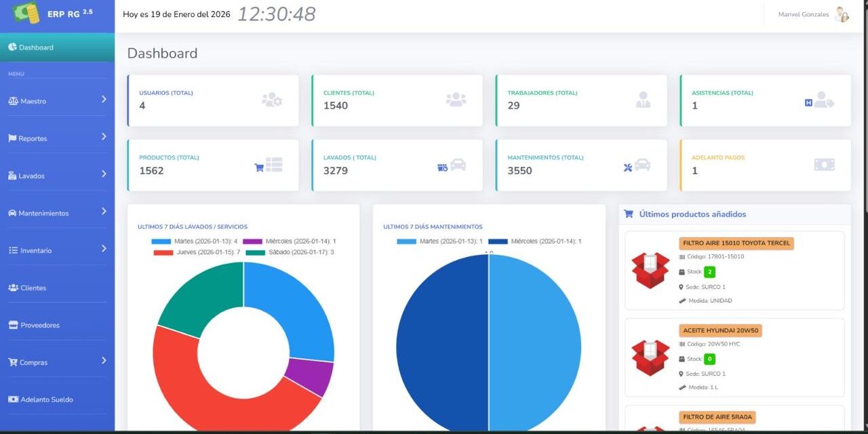This screenshot has width=868, height=434.
Task: Click the red box image of FILTRO AIRE 15010
Action: [650, 270]
